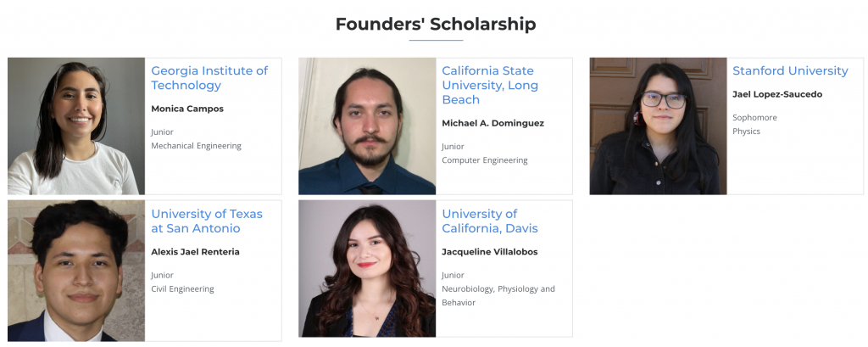Viewport: 868px width, 347px height.
Task: Click the photo in the Monica Campos card
Action: click(x=76, y=126)
